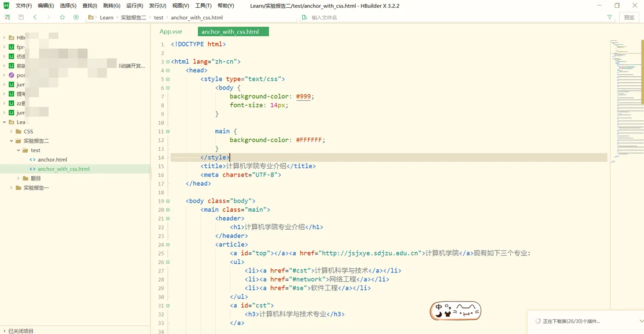Collapse the test folder arrow
The height and width of the screenshot is (334, 644).
click(18, 150)
